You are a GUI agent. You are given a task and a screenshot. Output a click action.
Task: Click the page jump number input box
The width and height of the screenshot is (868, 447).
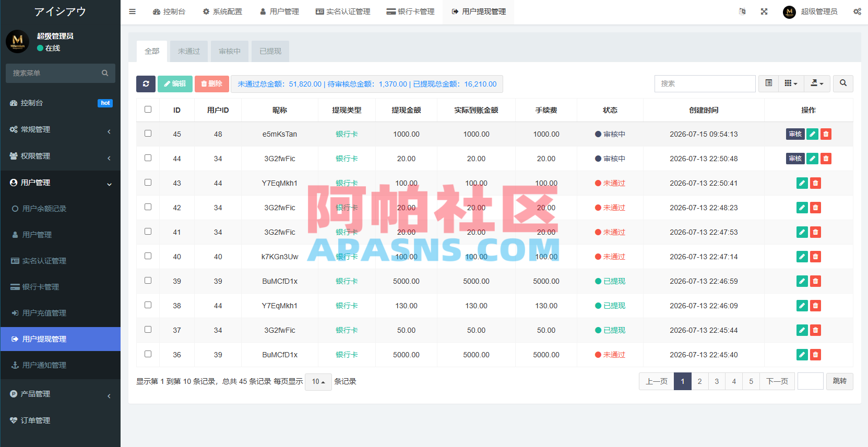(811, 381)
